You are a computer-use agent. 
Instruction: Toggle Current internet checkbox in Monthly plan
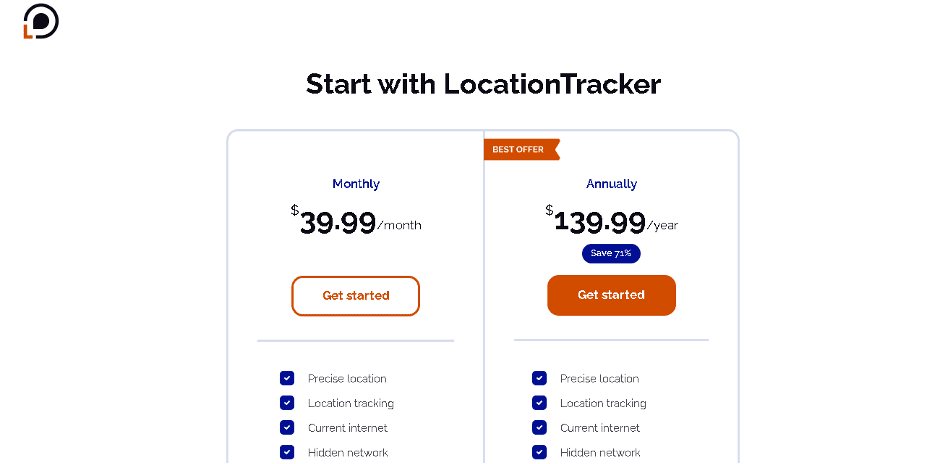[287, 427]
